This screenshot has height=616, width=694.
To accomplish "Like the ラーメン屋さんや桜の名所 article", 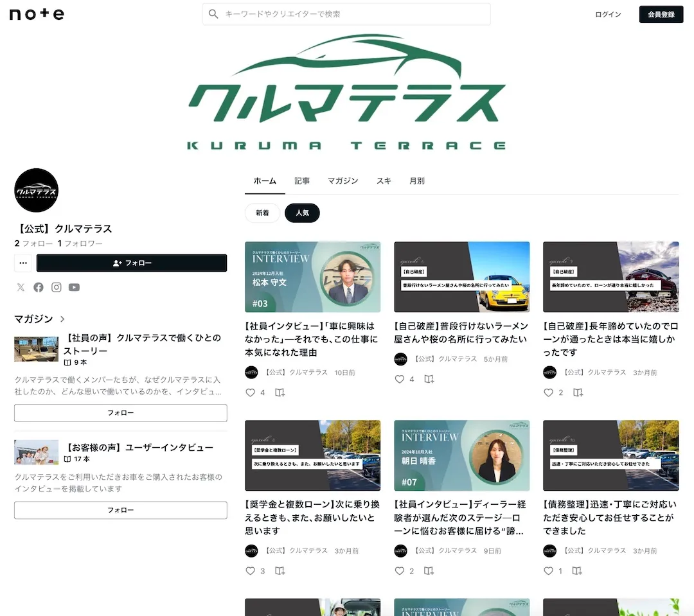I will [x=400, y=379].
